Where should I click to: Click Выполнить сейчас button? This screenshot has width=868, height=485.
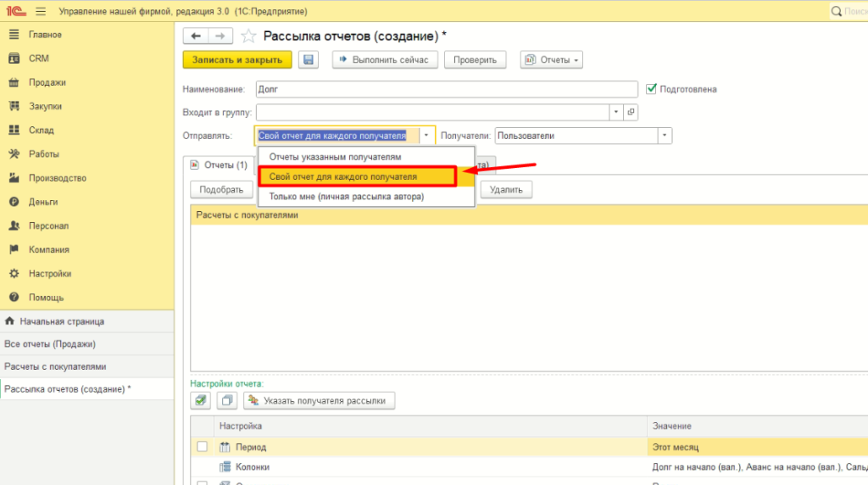(385, 60)
